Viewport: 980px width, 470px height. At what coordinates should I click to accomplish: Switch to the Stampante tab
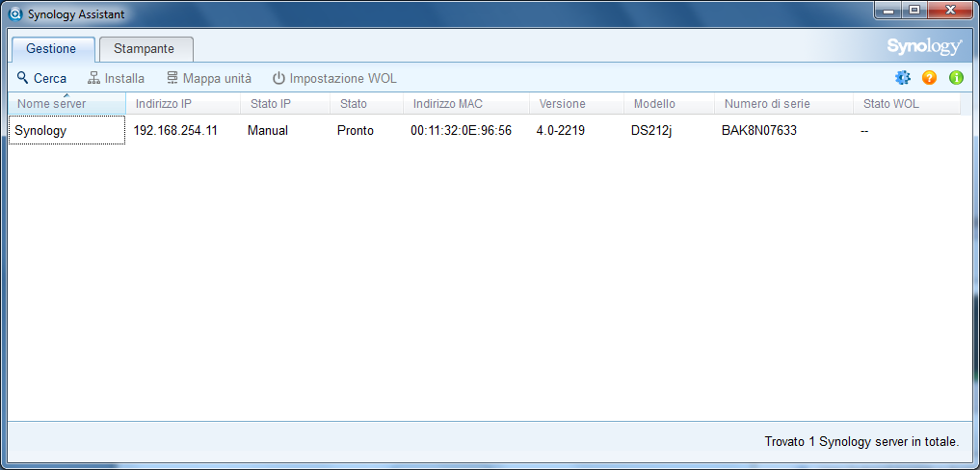(145, 49)
